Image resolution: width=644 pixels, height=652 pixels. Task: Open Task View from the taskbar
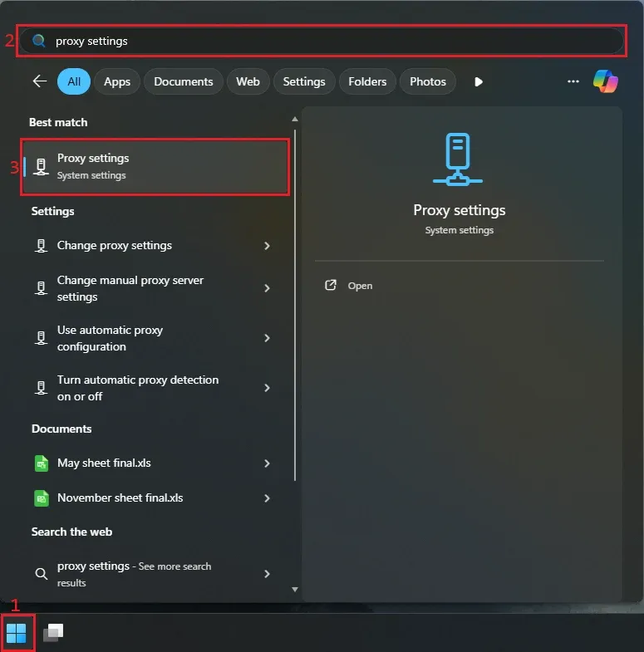(x=53, y=633)
